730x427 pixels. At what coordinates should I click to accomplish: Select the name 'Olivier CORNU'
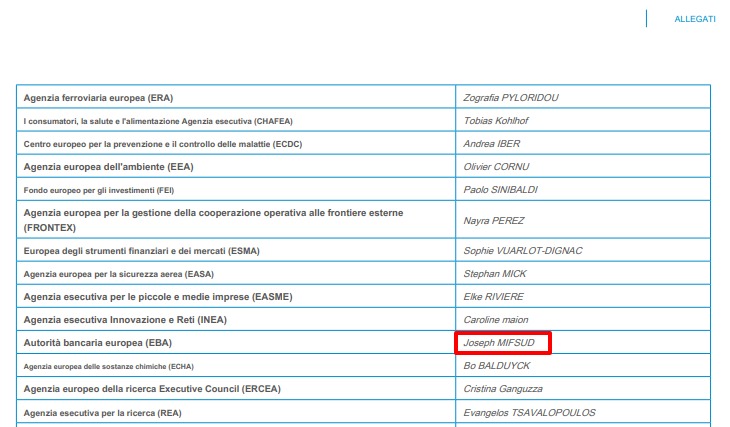point(496,167)
